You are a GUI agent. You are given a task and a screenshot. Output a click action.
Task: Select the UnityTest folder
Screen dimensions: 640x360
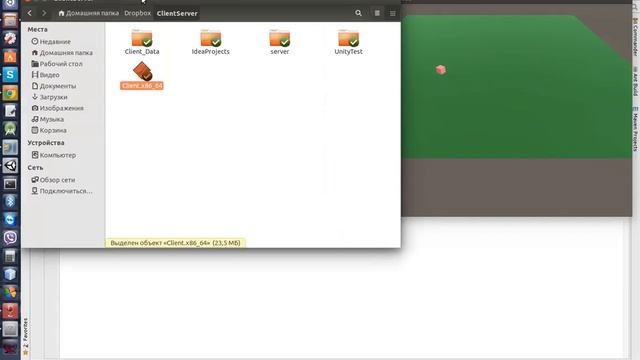pos(349,42)
